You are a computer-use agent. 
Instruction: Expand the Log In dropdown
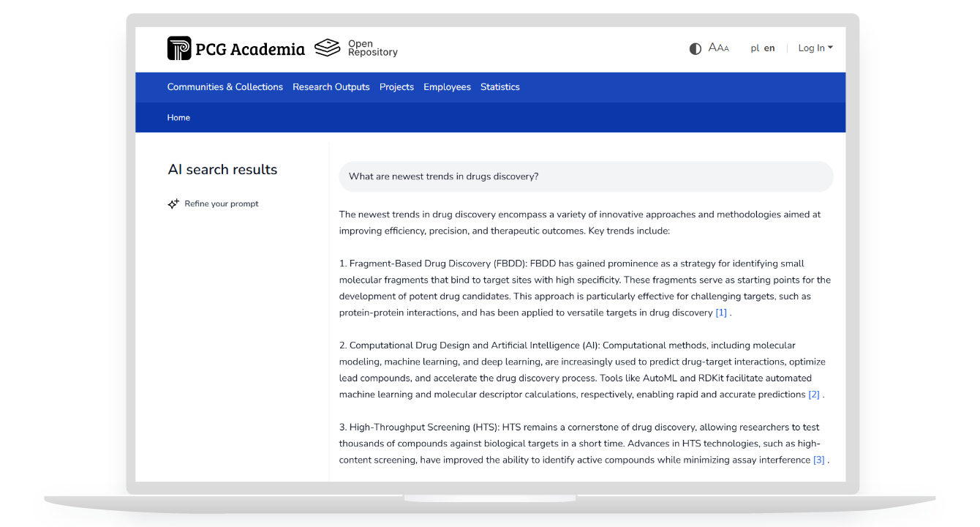[x=815, y=48]
